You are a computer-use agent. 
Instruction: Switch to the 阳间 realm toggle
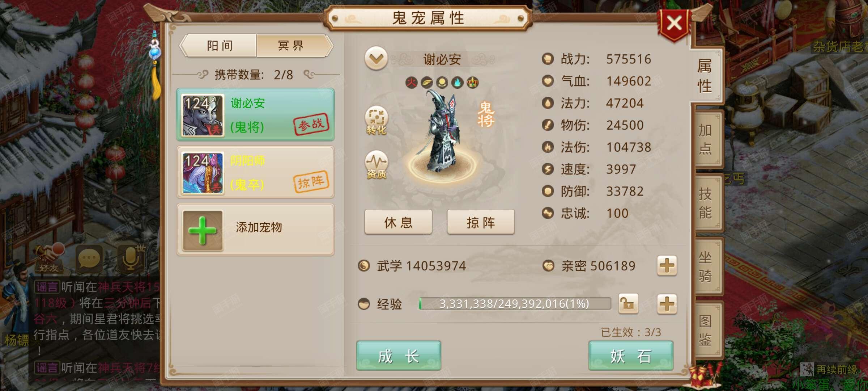click(219, 46)
